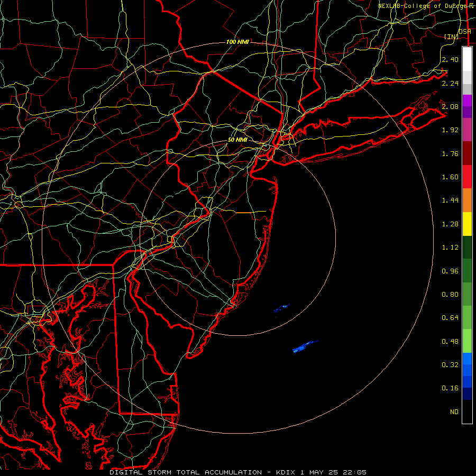
Task: Click the '1.92' legend value
Action: pos(450,130)
